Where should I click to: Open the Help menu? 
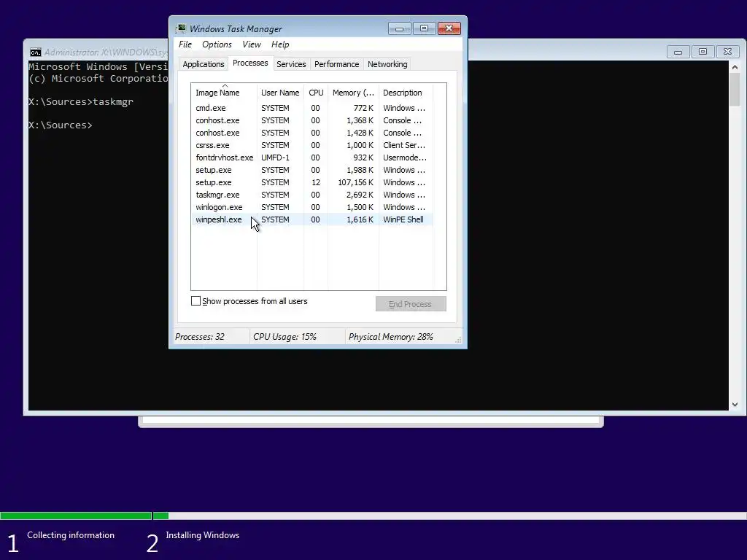(x=280, y=44)
